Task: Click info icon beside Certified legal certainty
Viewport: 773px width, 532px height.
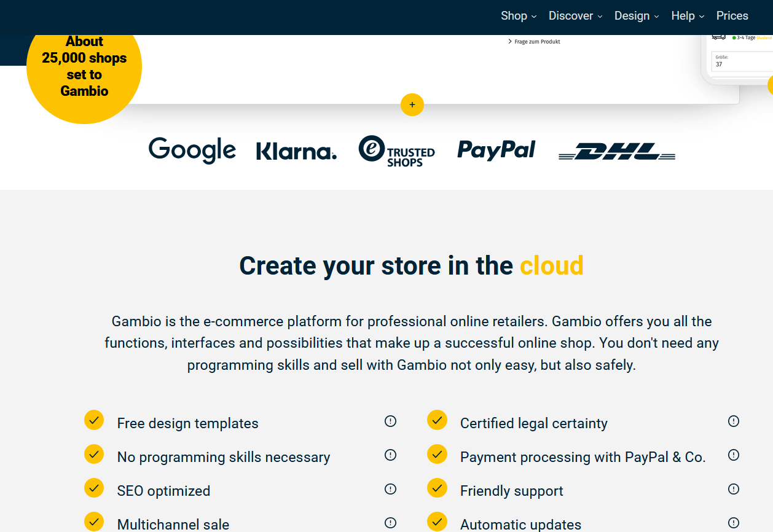Action: [x=733, y=421]
